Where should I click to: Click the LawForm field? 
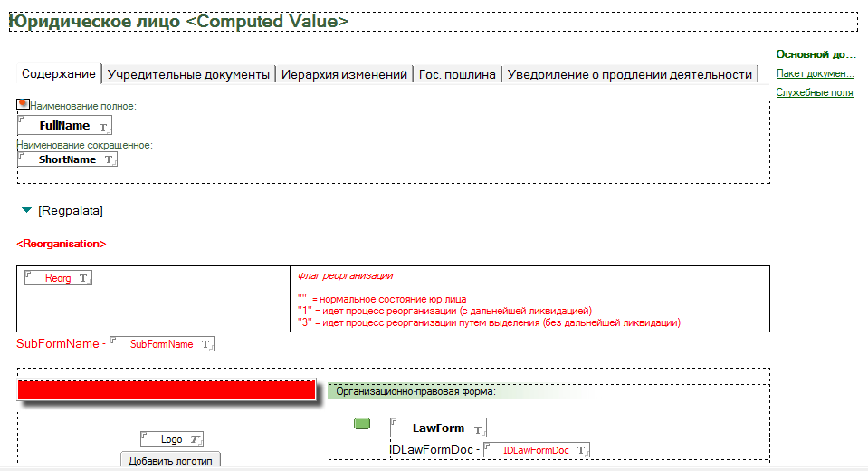(x=438, y=428)
